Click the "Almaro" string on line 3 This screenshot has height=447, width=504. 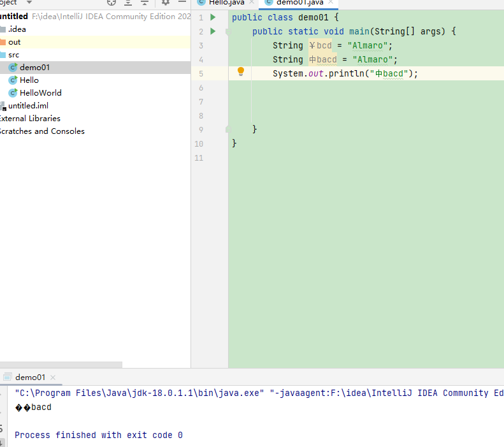[368, 46]
